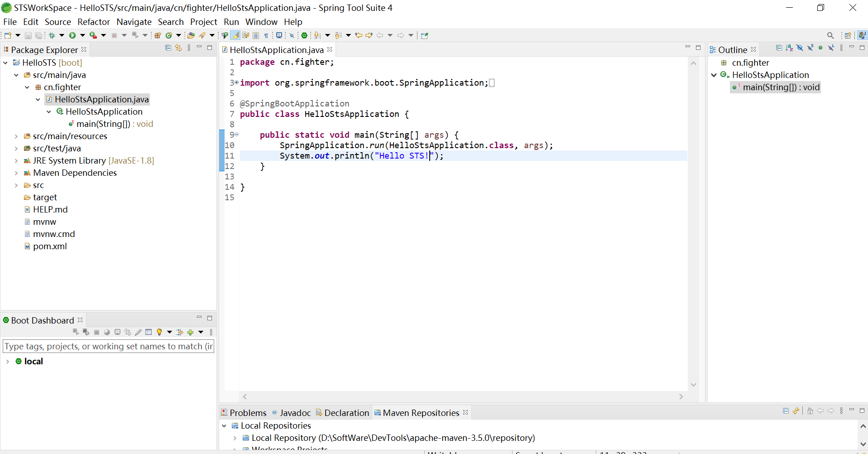Toggle Mark Occurrences highlighter in toolbar

[x=235, y=35]
